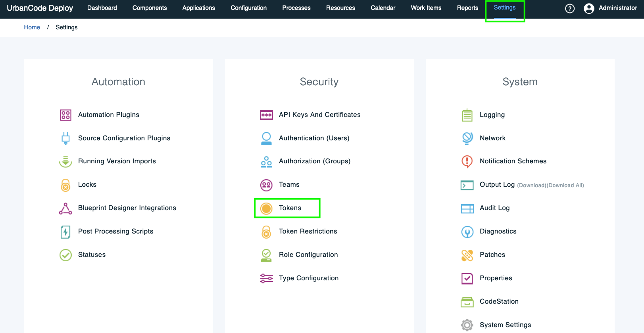Click the orange Tokens icon
Viewport: 644px width, 333px height.
point(266,208)
